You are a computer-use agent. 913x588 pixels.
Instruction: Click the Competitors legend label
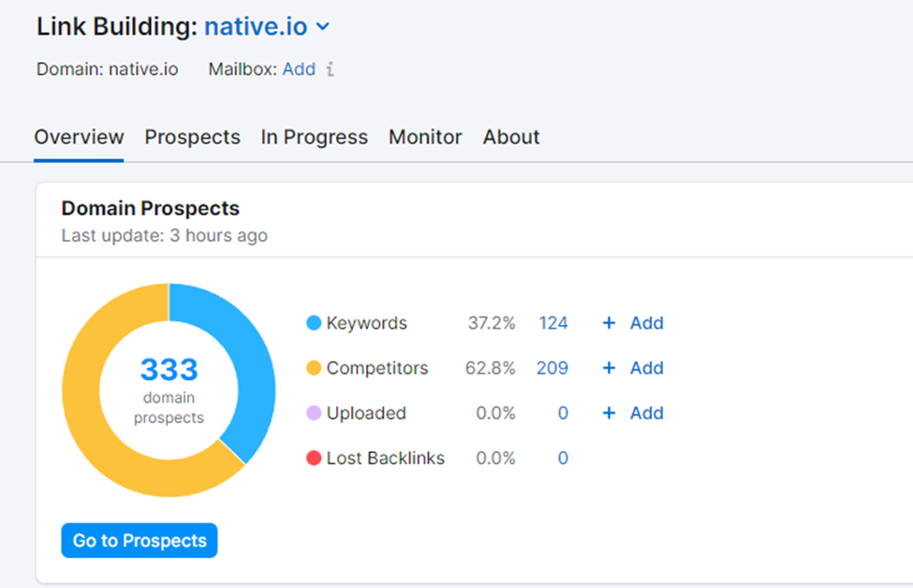click(x=377, y=368)
